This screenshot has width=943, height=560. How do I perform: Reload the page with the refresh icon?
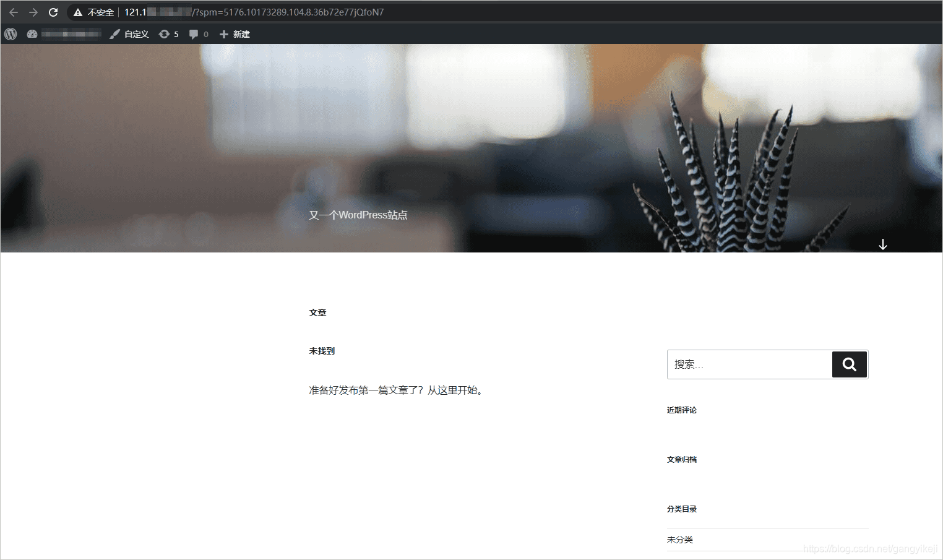pyautogui.click(x=53, y=12)
